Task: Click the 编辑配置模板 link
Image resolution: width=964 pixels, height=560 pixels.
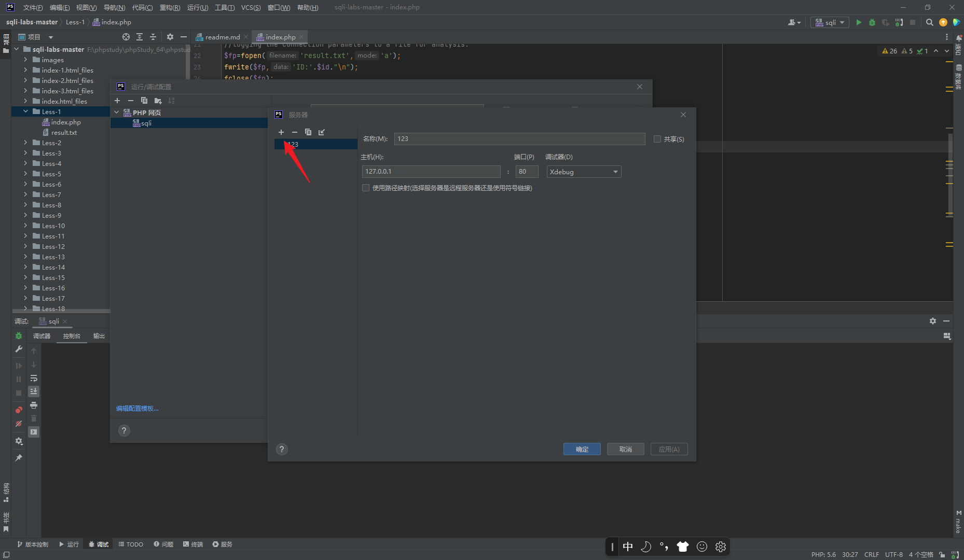Action: tap(136, 408)
